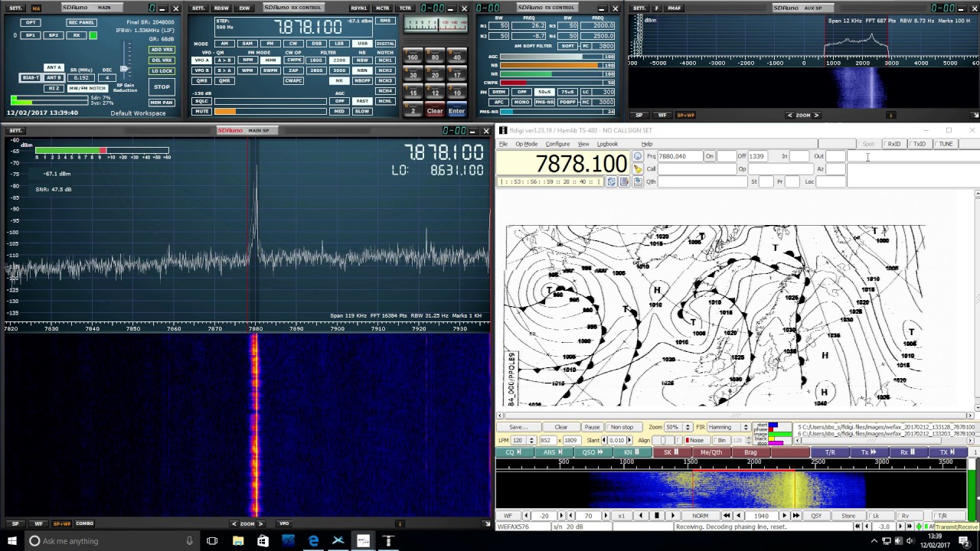Open the notes icon under fldigi's frequency display

coord(624,181)
